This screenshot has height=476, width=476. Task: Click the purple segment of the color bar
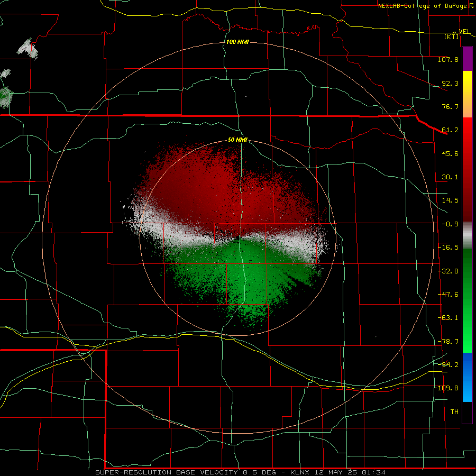pyautogui.click(x=467, y=59)
